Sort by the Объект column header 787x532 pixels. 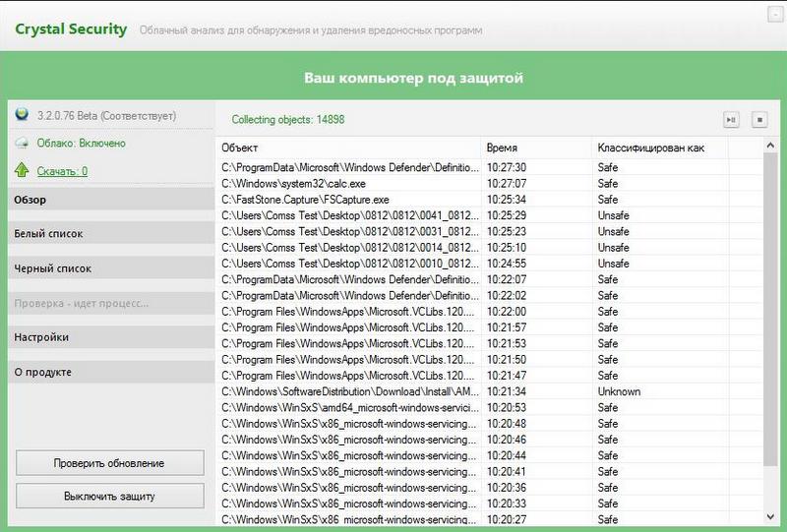[x=349, y=148]
